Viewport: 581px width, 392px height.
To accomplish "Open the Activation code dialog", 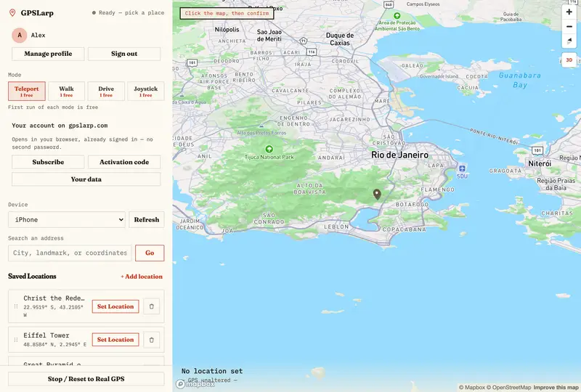I will [124, 162].
